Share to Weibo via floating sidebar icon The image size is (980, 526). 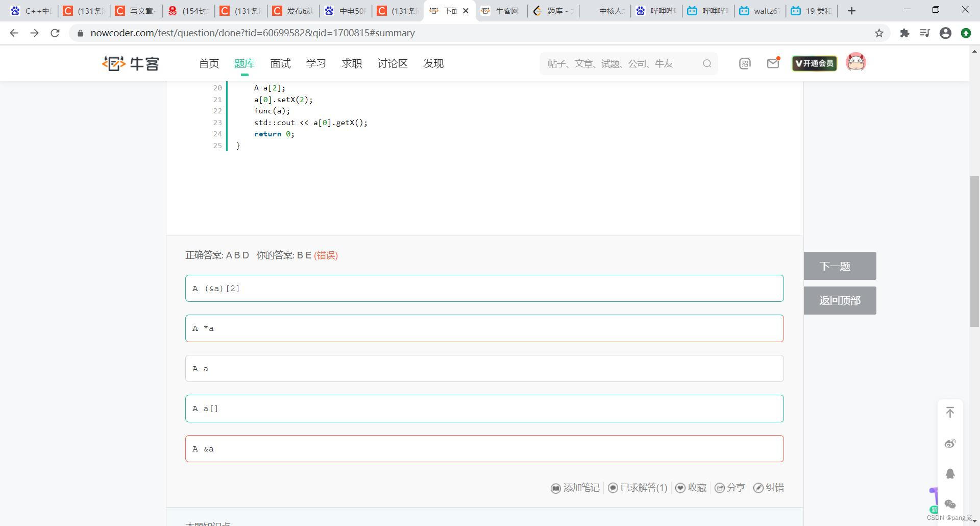pos(950,444)
